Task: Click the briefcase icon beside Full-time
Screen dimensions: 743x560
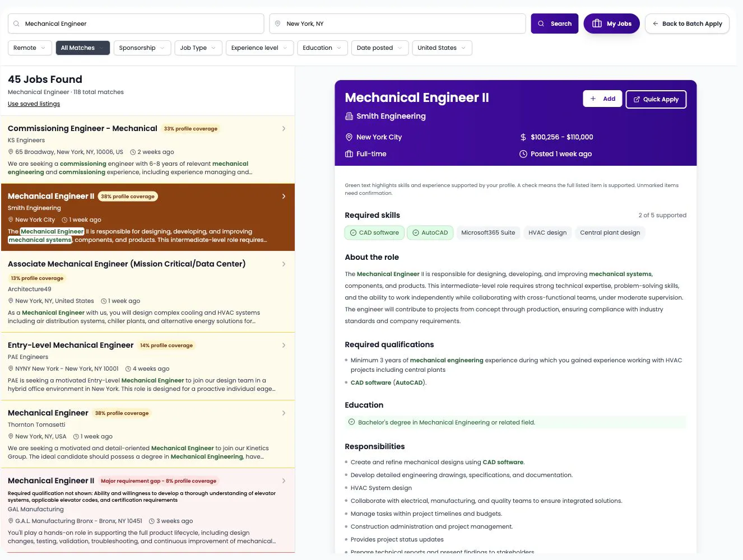Action: tap(349, 154)
